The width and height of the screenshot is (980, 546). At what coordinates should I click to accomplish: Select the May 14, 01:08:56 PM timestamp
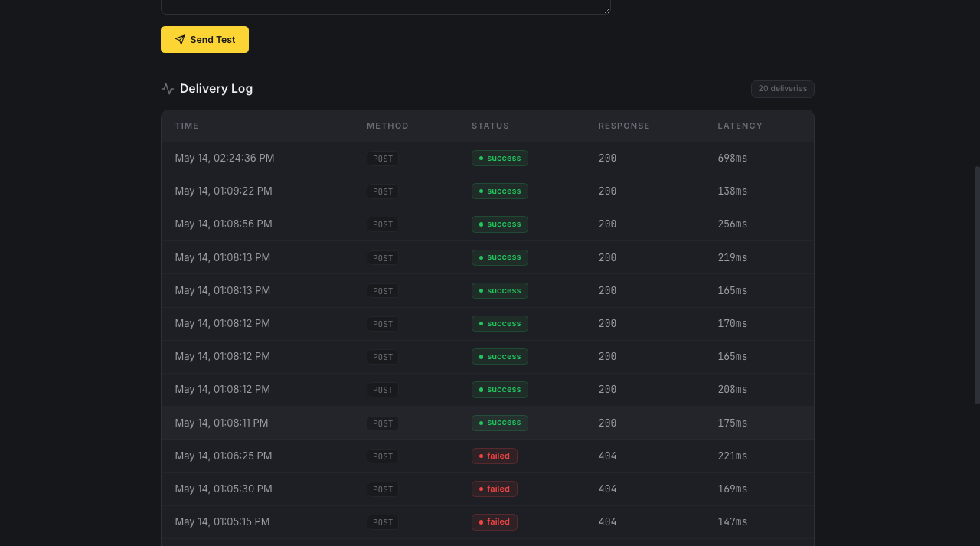[224, 224]
